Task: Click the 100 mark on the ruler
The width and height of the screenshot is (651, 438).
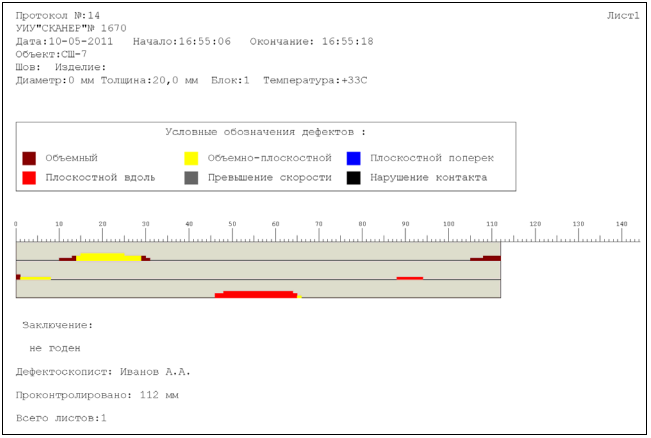Action: 448,224
